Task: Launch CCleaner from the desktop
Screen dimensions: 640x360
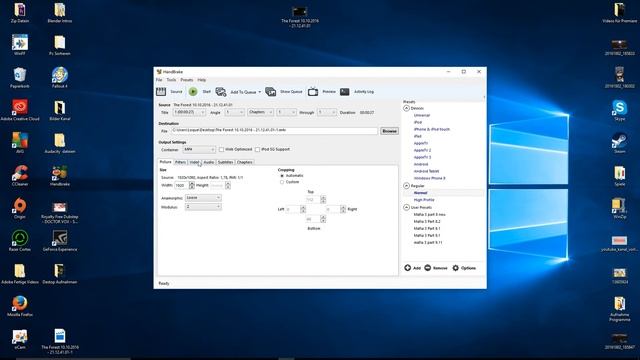Action: (x=20, y=173)
